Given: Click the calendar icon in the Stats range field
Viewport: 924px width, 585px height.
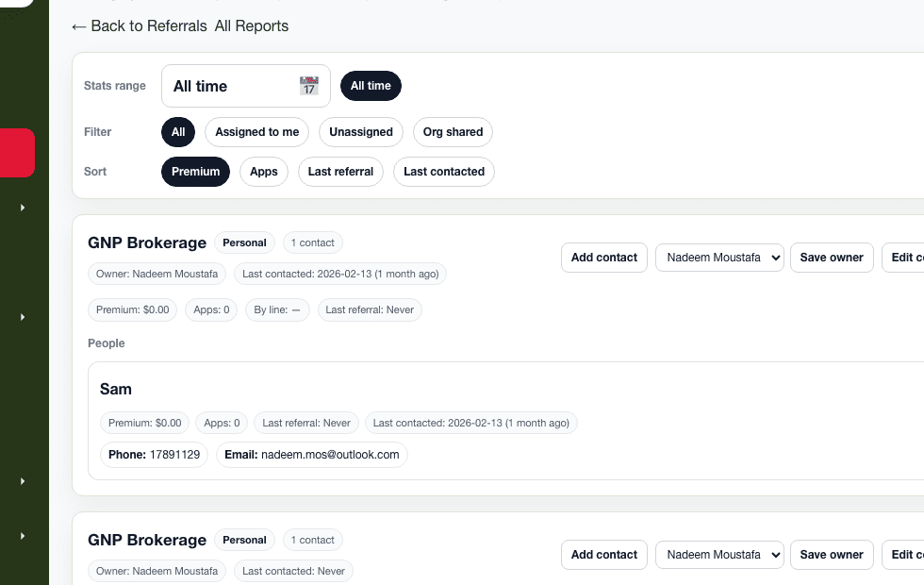Looking at the screenshot, I should coord(308,86).
